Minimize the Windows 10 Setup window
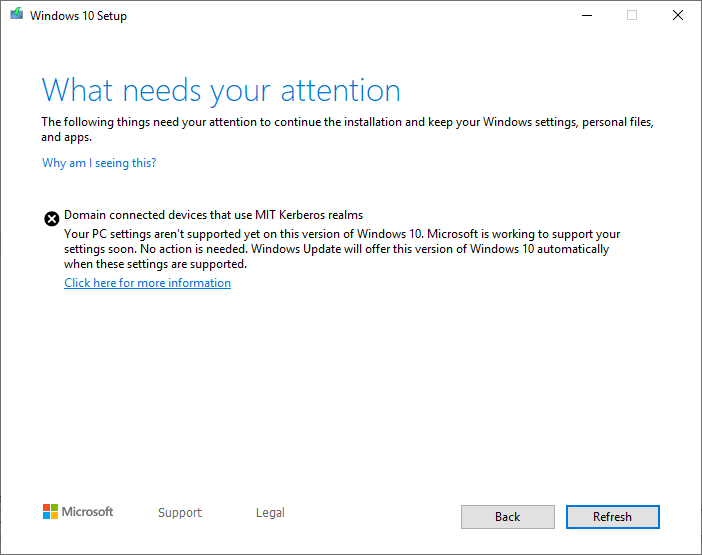Screen dimensions: 702x555 point(587,15)
